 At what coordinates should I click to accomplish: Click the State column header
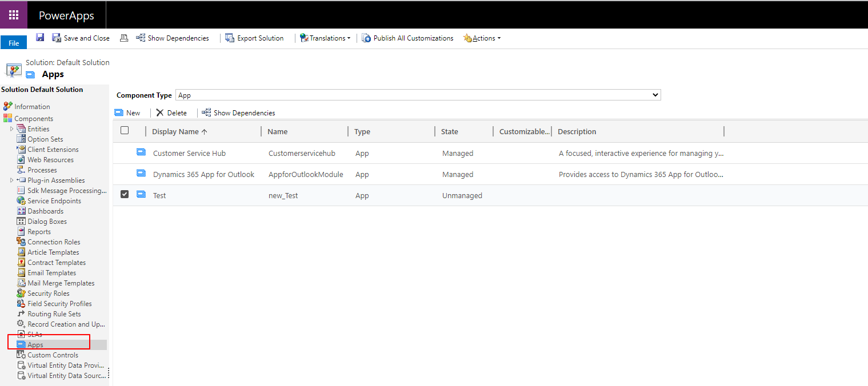[x=450, y=131]
